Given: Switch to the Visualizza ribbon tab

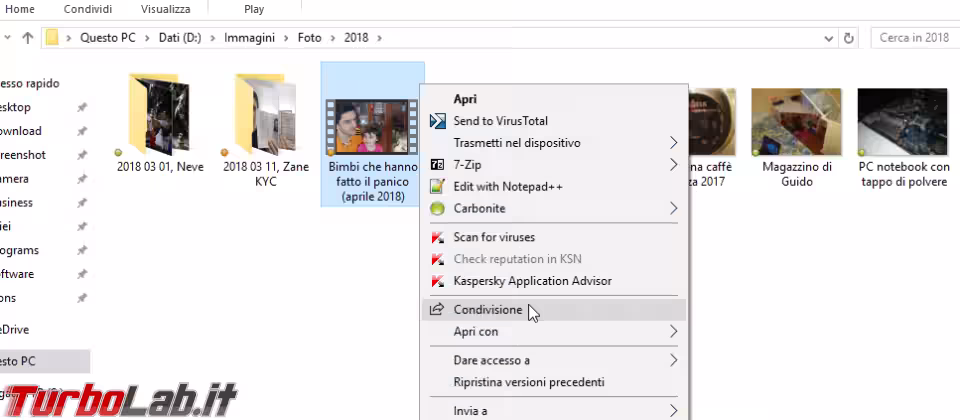Looking at the screenshot, I should point(165,9).
